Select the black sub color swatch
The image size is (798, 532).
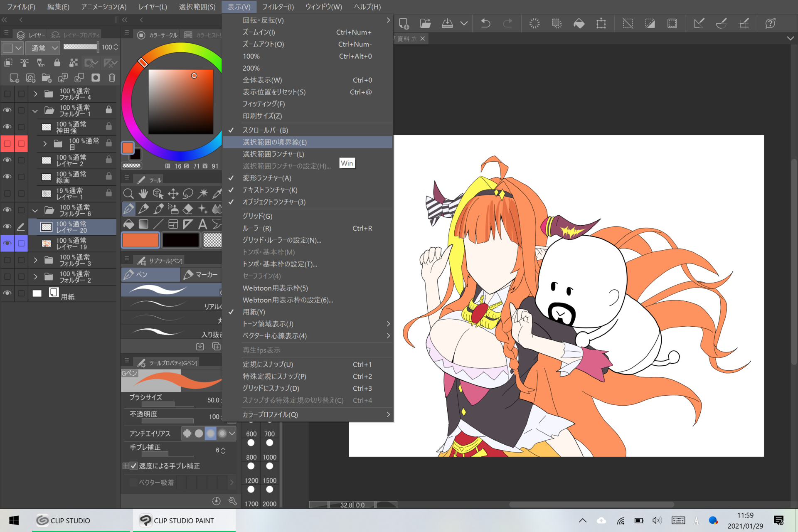(180, 240)
